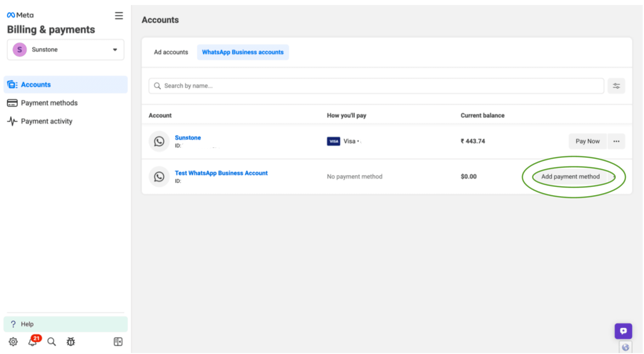
Task: Switch to the Ad accounts tab
Action: click(x=171, y=52)
